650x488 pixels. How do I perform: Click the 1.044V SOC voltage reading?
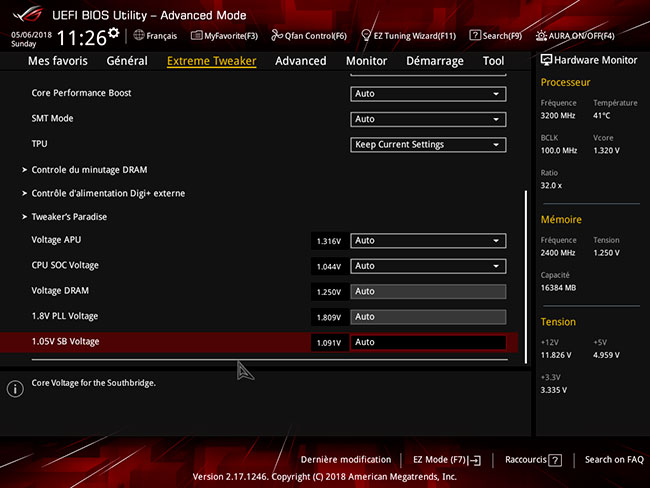329,267
